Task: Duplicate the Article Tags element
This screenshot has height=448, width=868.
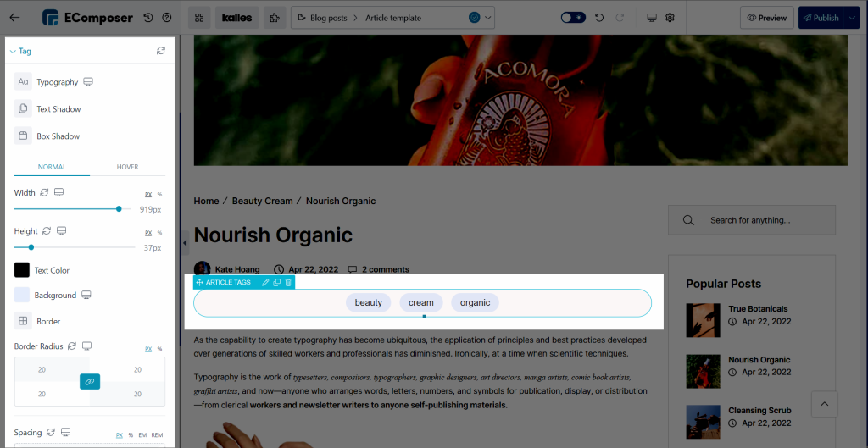Action: point(277,282)
